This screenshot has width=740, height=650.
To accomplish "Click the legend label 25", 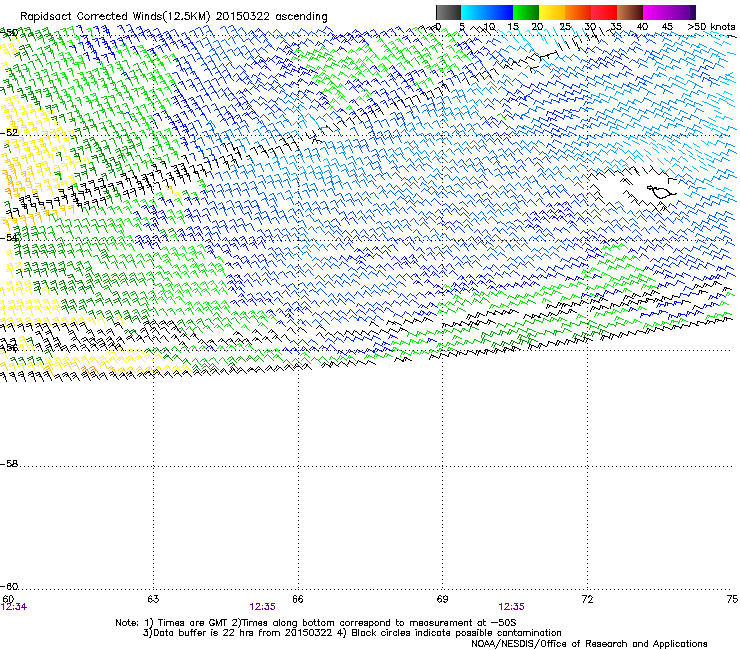I will tap(565, 27).
